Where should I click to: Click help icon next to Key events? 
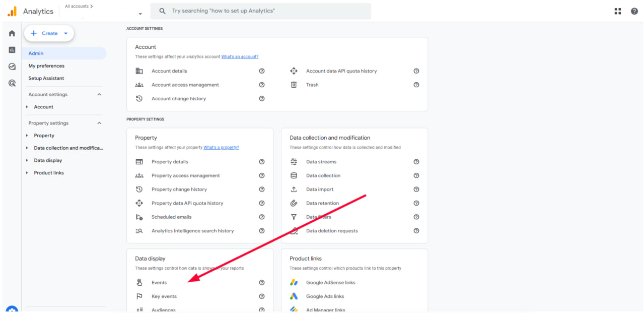pyautogui.click(x=262, y=296)
